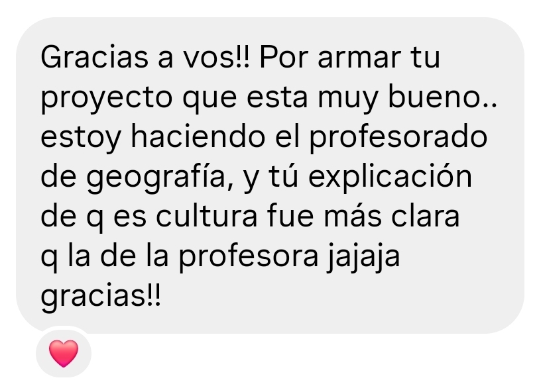
Task: Click the final "gracias!!" text line
Action: (x=101, y=297)
